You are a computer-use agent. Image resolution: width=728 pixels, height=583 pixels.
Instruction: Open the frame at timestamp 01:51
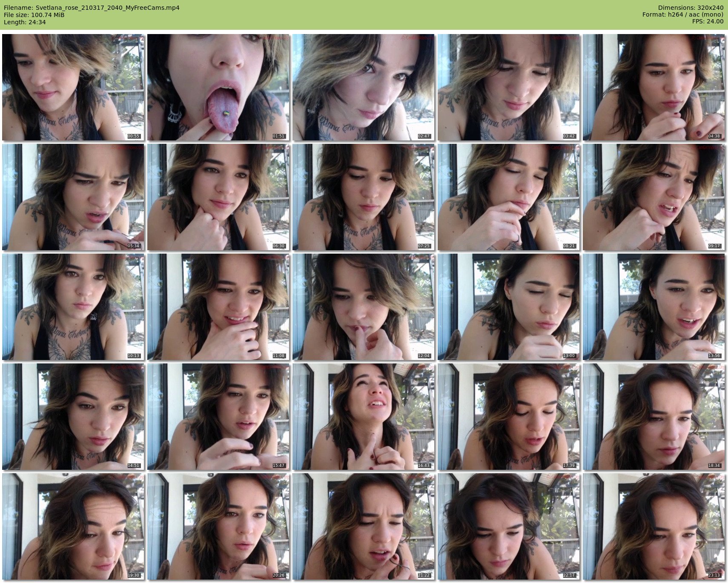coord(218,87)
